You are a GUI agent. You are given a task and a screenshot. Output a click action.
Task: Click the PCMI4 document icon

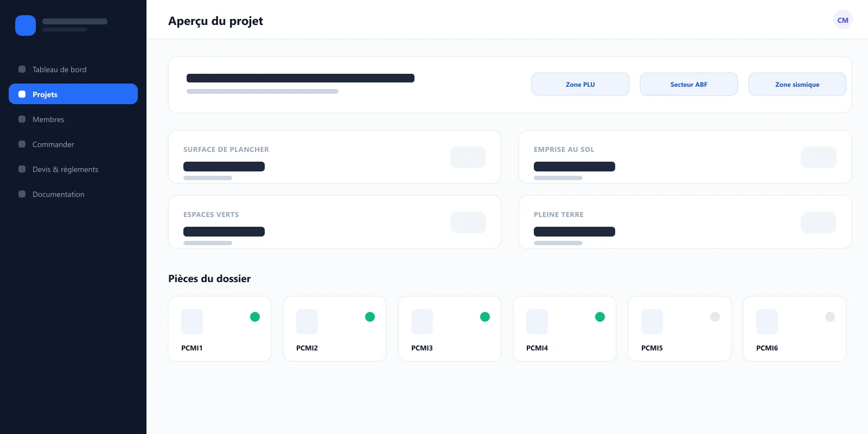(x=537, y=322)
